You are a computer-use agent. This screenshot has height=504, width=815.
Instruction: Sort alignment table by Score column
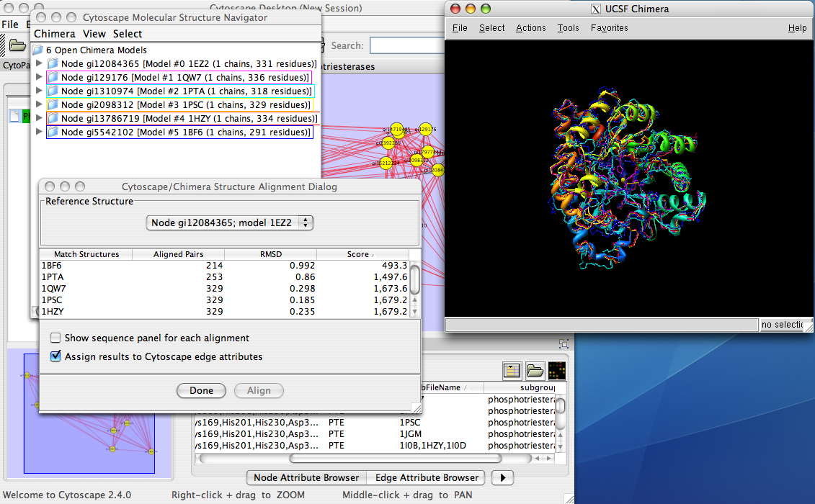tap(362, 254)
